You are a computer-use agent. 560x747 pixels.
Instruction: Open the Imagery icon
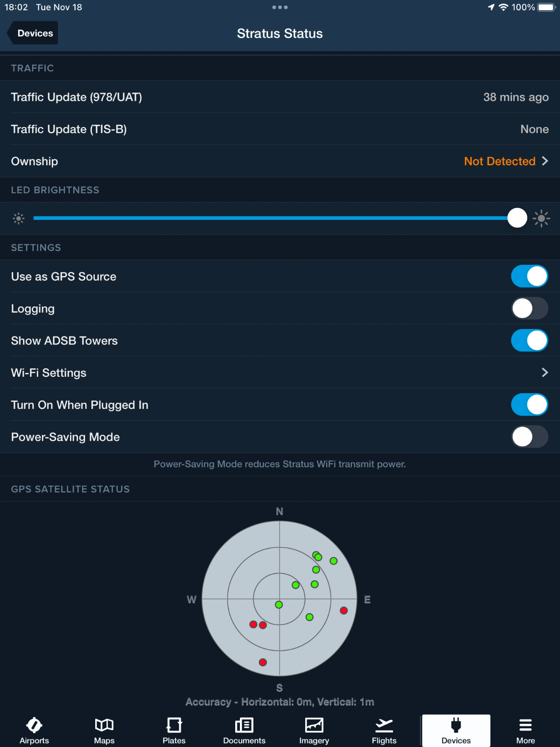(314, 725)
